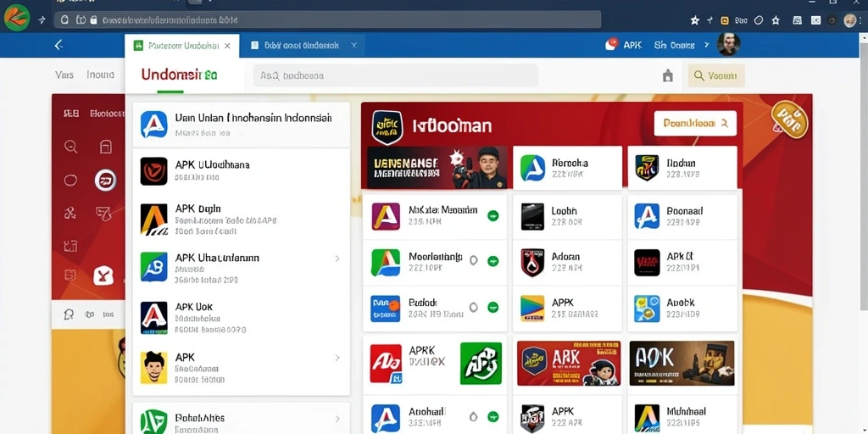Switch to the Muterom Undohai tab
The width and height of the screenshot is (868, 434).
(x=182, y=46)
